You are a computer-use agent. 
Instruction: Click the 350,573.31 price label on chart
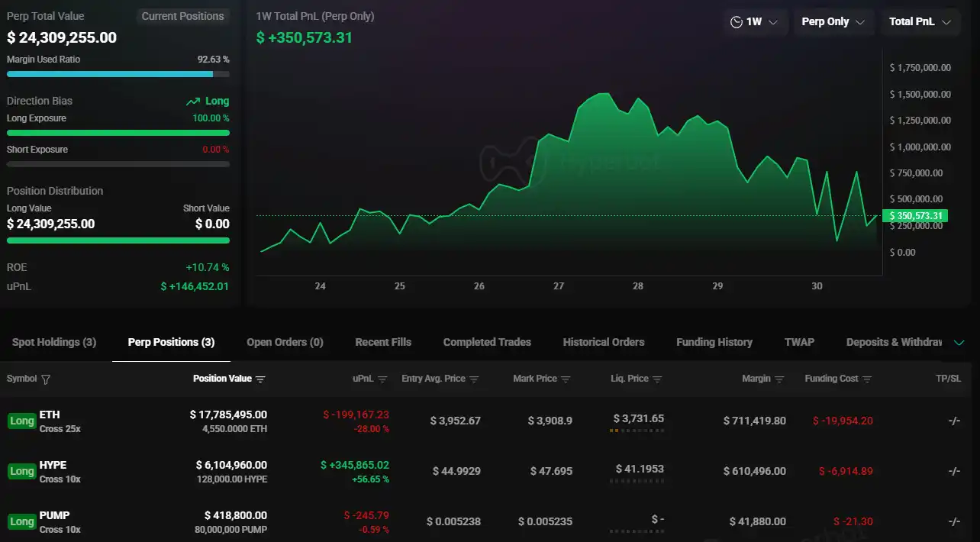click(915, 216)
